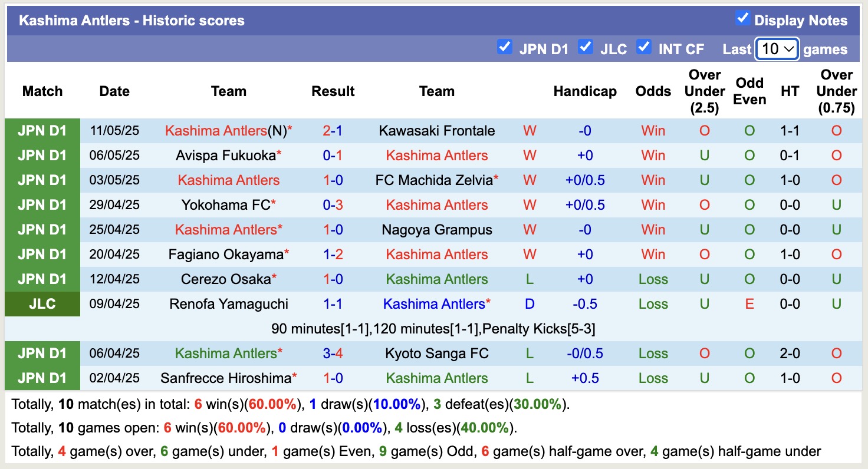Click the FC Machida Zelvia link
The width and height of the screenshot is (868, 469).
(x=436, y=180)
